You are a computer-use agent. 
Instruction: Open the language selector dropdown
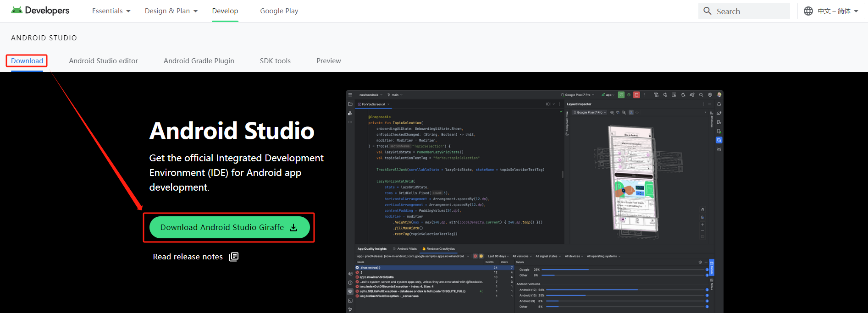pyautogui.click(x=831, y=11)
